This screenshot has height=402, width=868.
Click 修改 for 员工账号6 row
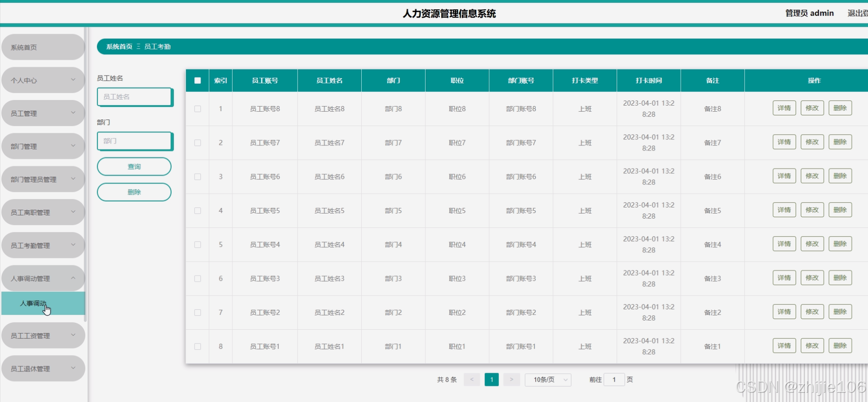click(812, 176)
